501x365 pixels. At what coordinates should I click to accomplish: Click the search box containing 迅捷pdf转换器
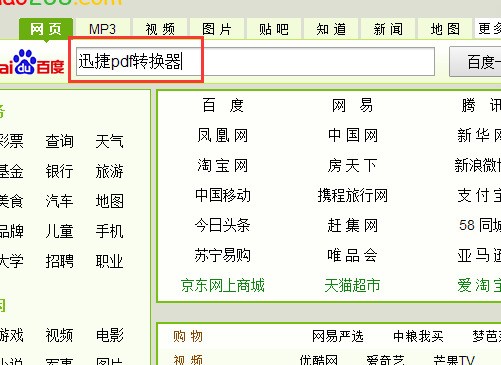pos(255,61)
